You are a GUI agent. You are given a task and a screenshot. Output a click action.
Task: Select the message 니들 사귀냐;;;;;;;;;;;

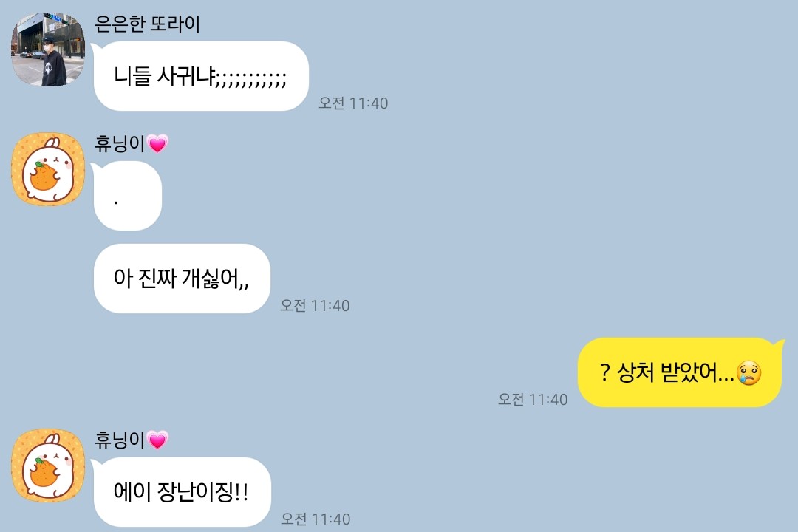201,76
